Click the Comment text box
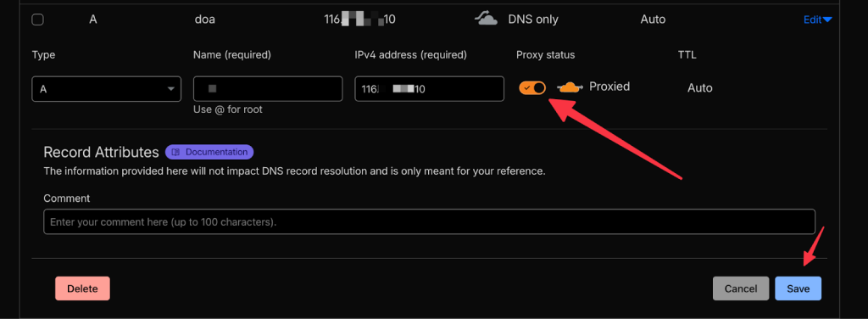Image resolution: width=868 pixels, height=319 pixels. pyautogui.click(x=429, y=221)
